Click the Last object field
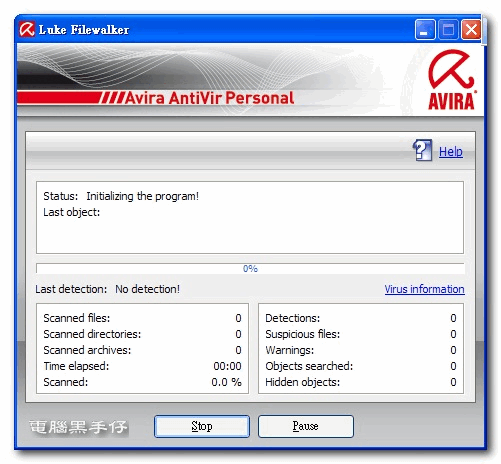 click(x=71, y=212)
